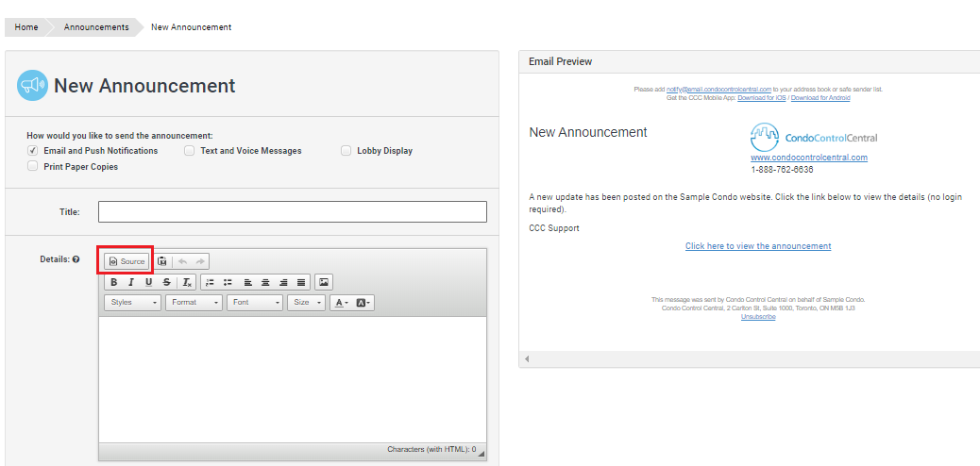Apply italic formatting
The image size is (980, 466).
click(x=131, y=282)
